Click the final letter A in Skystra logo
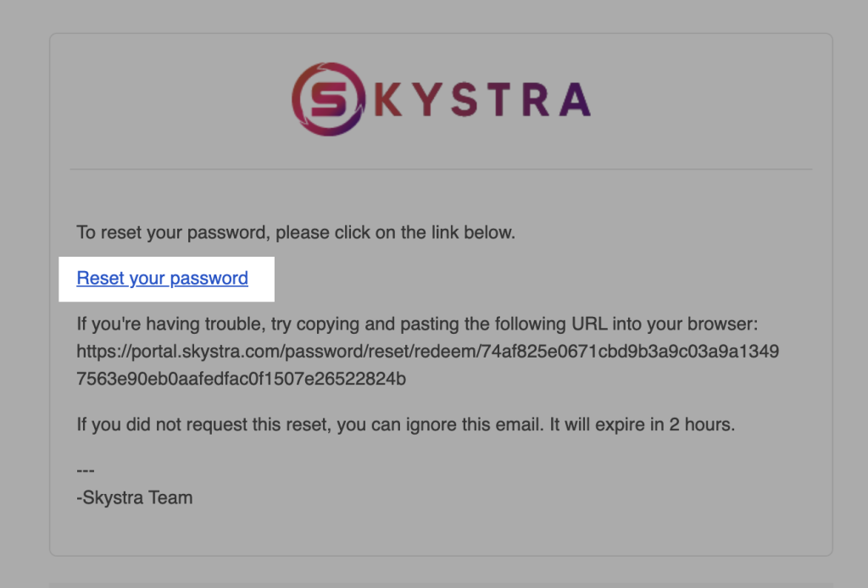Viewport: 868px width, 588px height. [573, 100]
